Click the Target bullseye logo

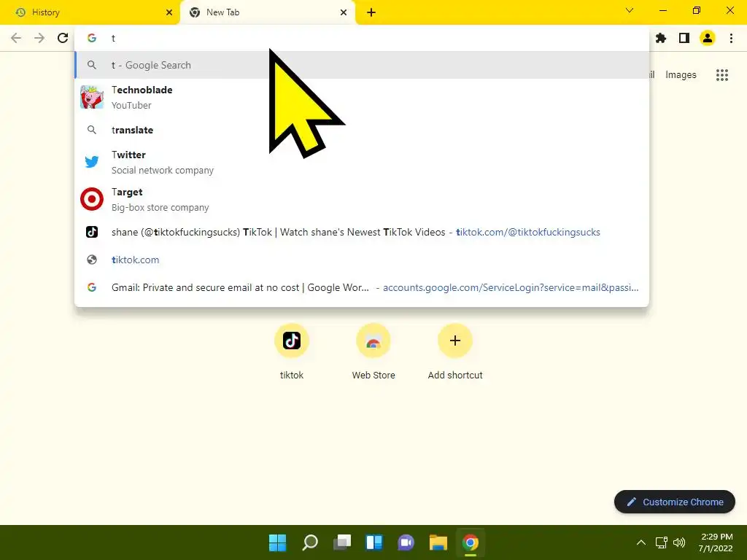pos(92,199)
